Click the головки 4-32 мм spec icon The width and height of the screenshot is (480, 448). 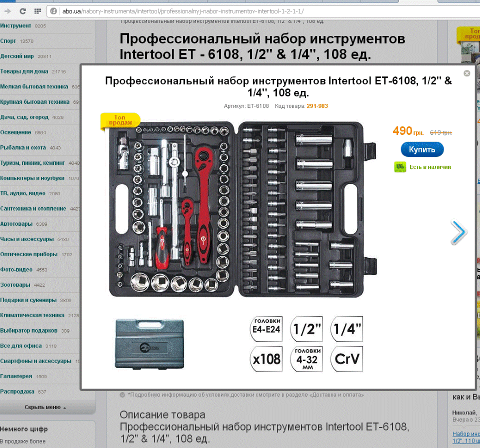pos(306,359)
